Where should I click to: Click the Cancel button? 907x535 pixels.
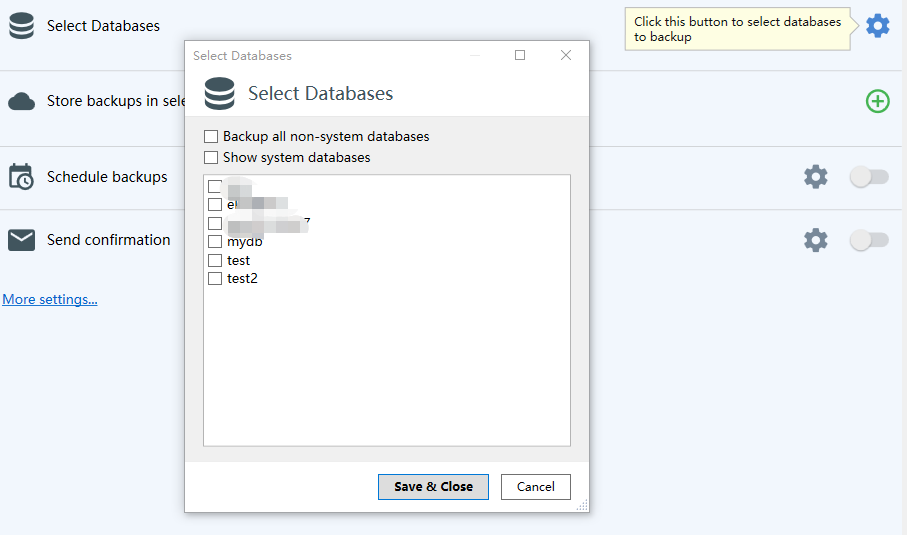pos(535,487)
